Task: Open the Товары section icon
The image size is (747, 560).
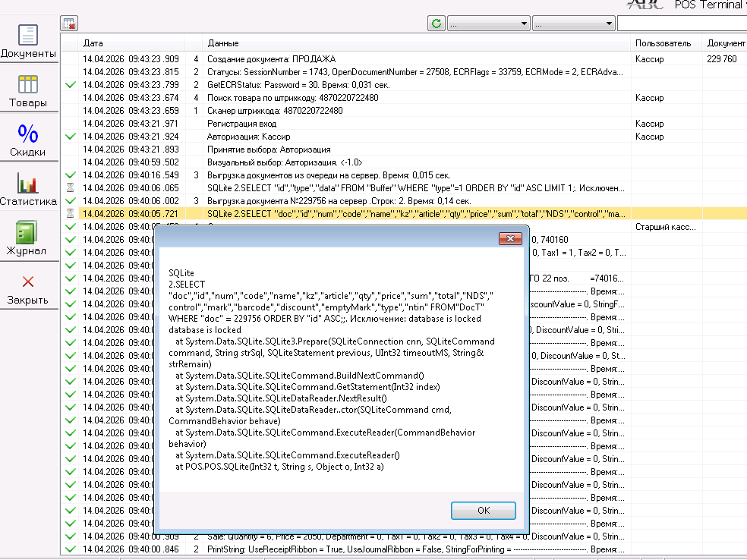Action: coord(27,84)
